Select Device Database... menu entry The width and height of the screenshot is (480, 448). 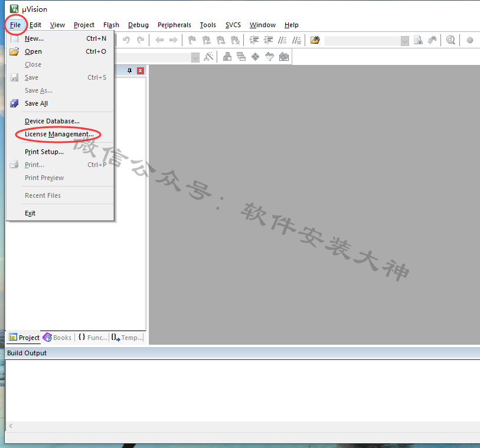click(60, 121)
